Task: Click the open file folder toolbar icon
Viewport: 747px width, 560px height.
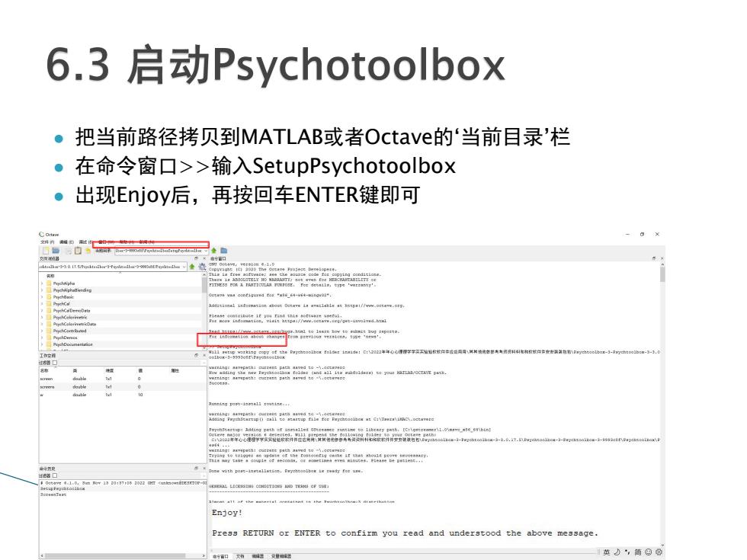Action: tap(56, 251)
